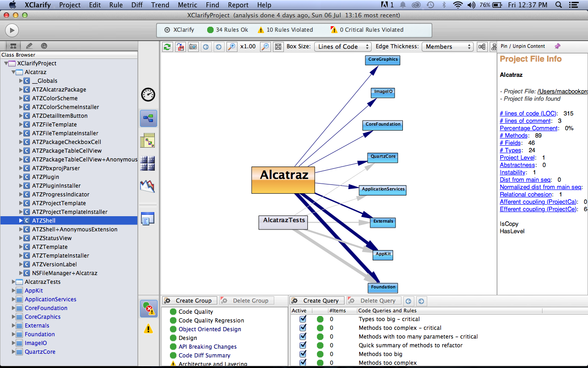Switch to the dependency graph view icon

point(148,118)
